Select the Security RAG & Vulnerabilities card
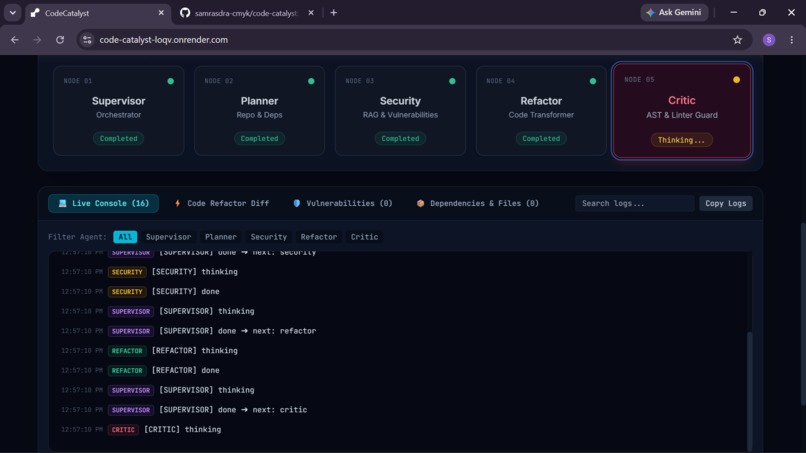806x453 pixels. click(400, 111)
